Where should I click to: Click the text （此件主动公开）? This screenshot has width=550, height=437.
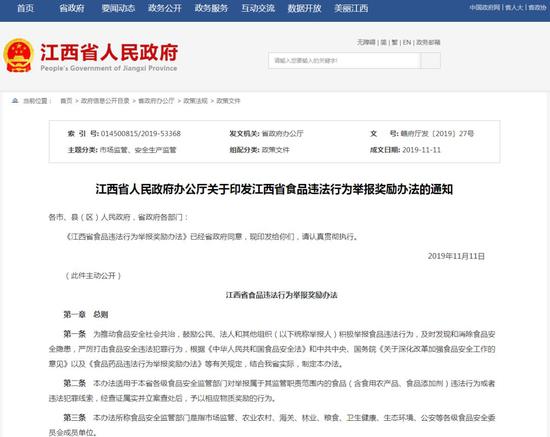(93, 276)
